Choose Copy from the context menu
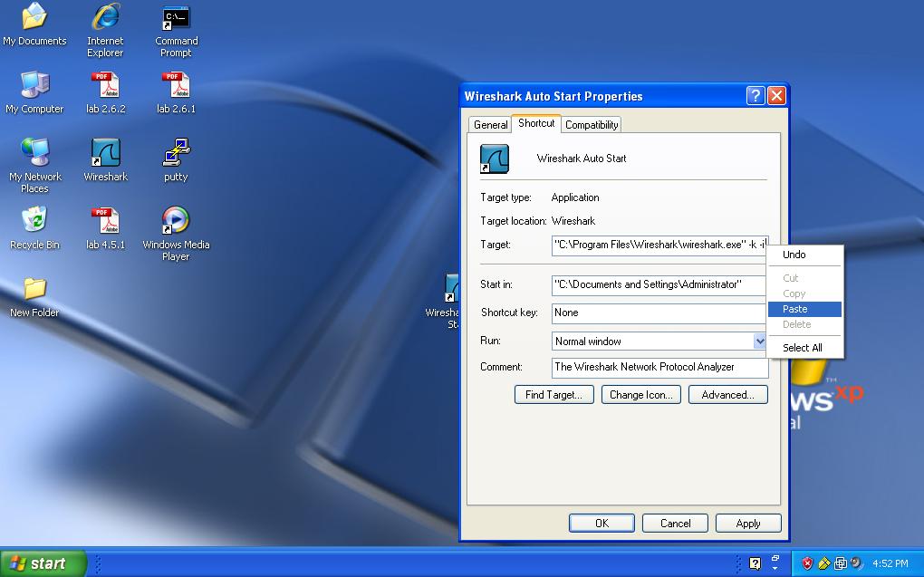Screen dimensions: 924x577 pos(805,293)
